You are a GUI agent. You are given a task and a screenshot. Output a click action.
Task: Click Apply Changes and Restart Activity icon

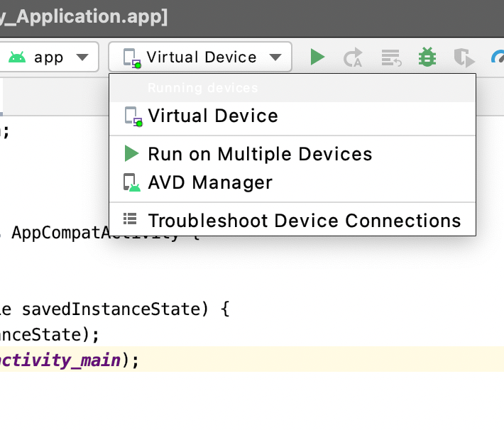pyautogui.click(x=353, y=57)
